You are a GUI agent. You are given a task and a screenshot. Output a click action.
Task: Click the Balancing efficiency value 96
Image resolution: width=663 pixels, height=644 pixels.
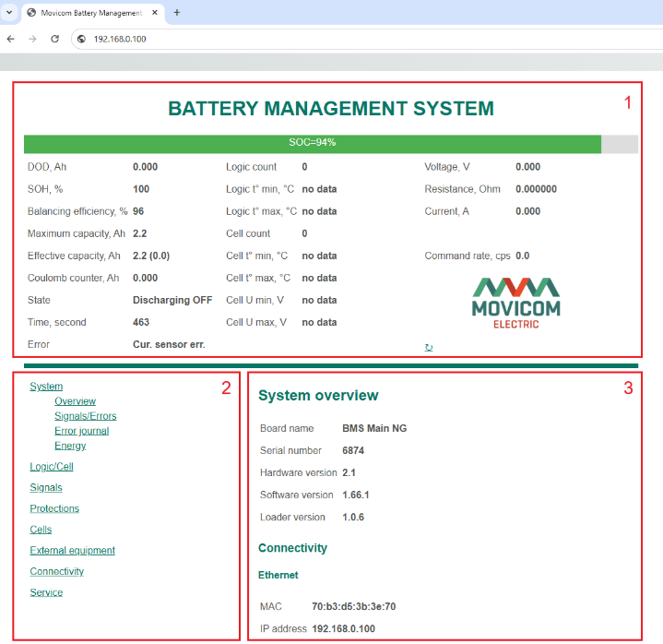coord(138,211)
